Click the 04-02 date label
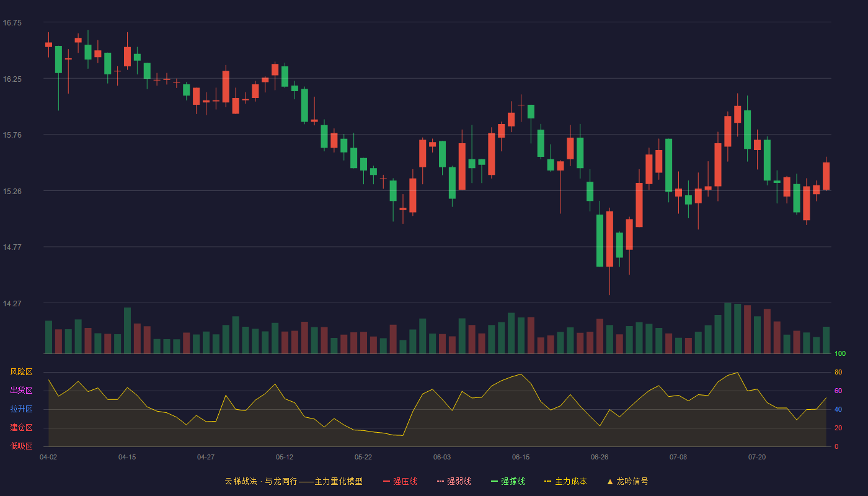 tap(48, 457)
